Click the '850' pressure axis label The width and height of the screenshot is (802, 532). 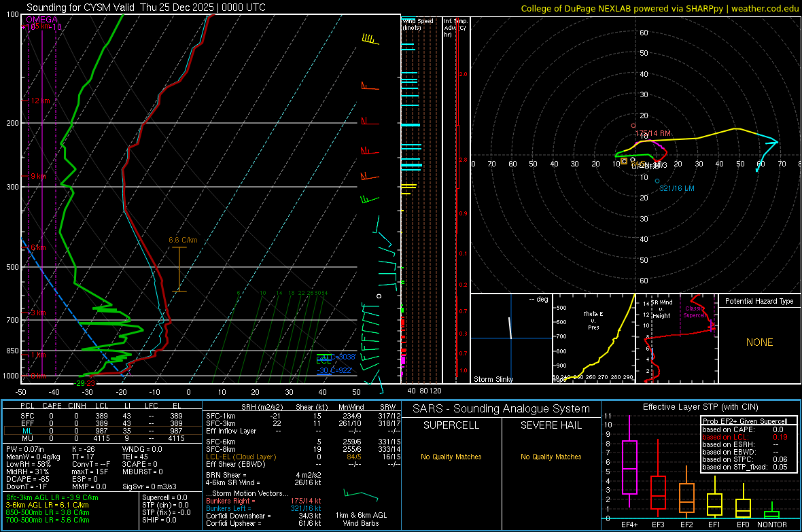(12, 351)
